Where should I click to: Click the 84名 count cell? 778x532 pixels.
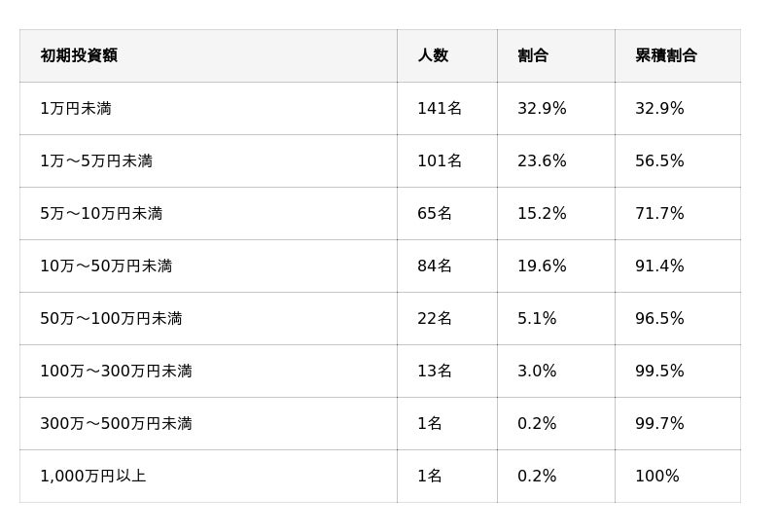[x=435, y=266]
